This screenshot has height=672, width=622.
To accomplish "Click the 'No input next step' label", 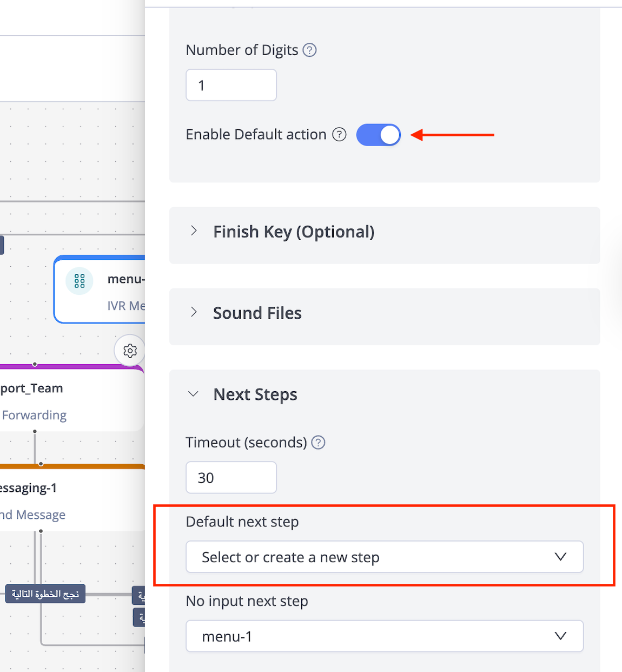I will tap(247, 601).
